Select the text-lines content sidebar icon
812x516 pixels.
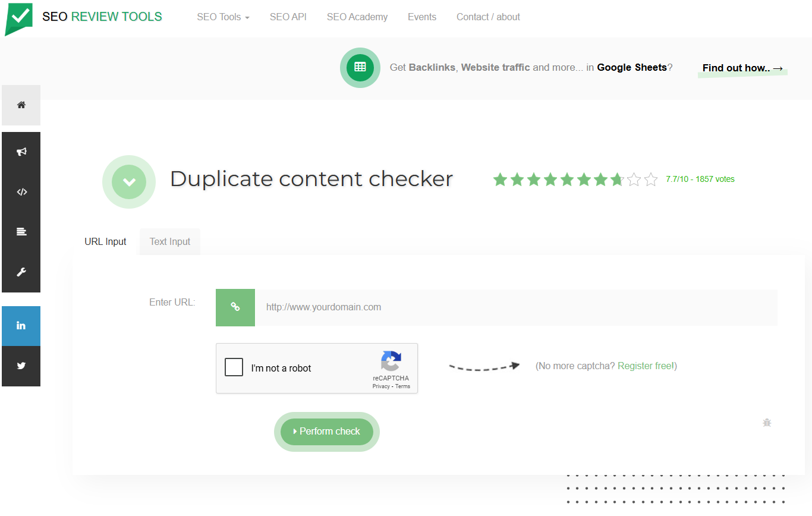coord(21,232)
